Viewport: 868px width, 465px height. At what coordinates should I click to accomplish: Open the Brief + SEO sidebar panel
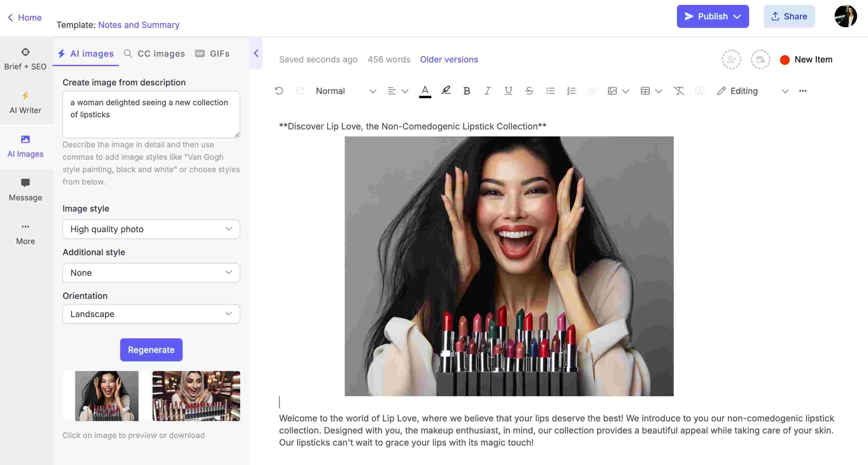point(25,59)
